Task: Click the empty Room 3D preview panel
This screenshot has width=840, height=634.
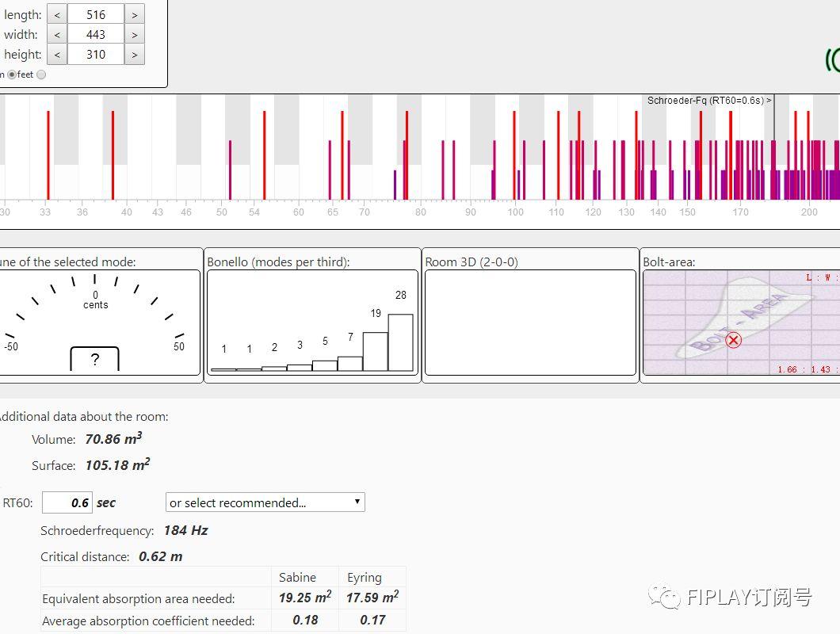Action: [530, 323]
